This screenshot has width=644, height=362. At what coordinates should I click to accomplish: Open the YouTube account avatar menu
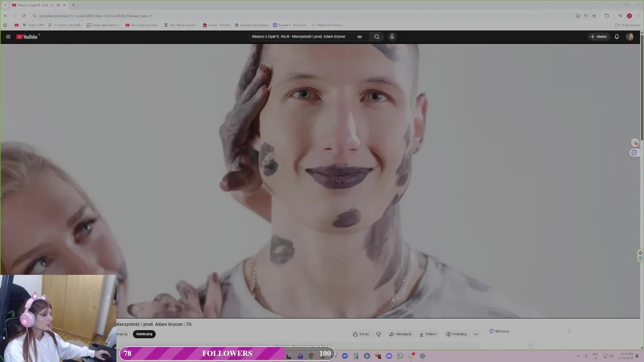629,37
